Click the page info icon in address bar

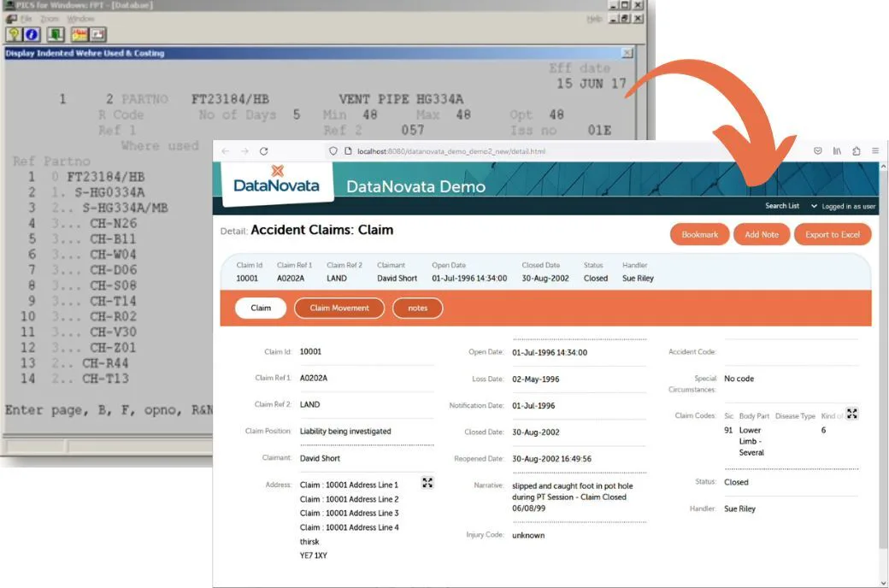[348, 150]
